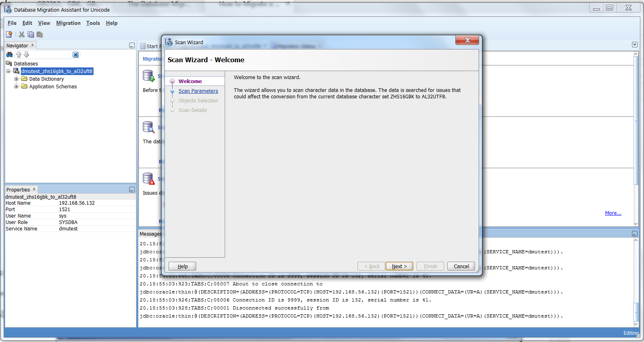Click the Cancel button in Scan Wizard
This screenshot has height=342, width=644.
point(461,266)
